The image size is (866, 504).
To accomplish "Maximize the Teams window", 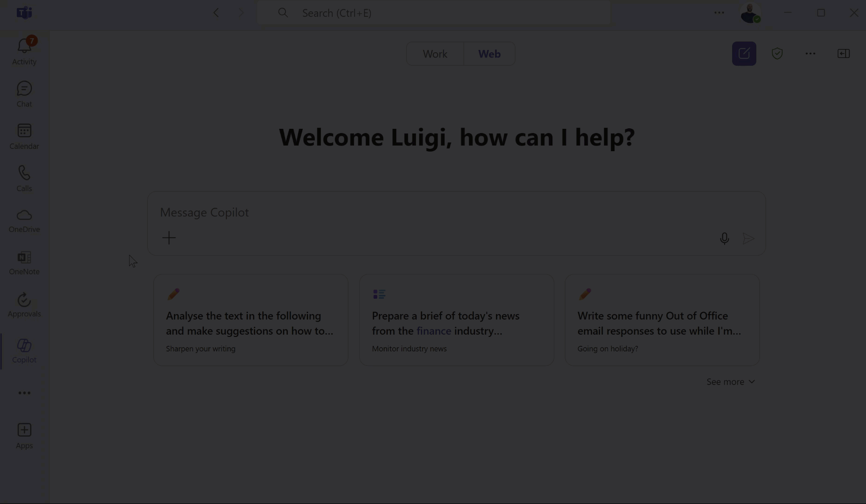I will pyautogui.click(x=821, y=13).
